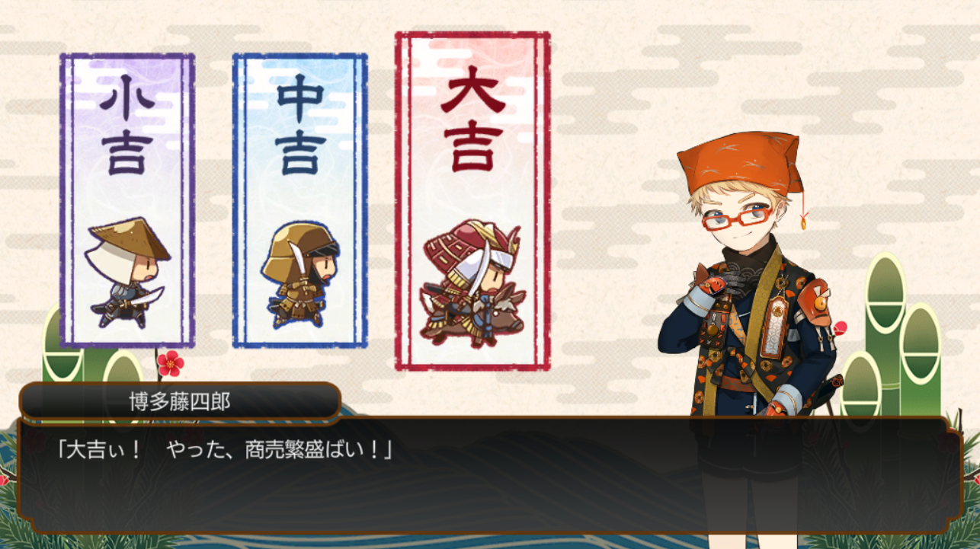Click the orange bandana on character's head
The width and height of the screenshot is (980, 549).
point(741,163)
